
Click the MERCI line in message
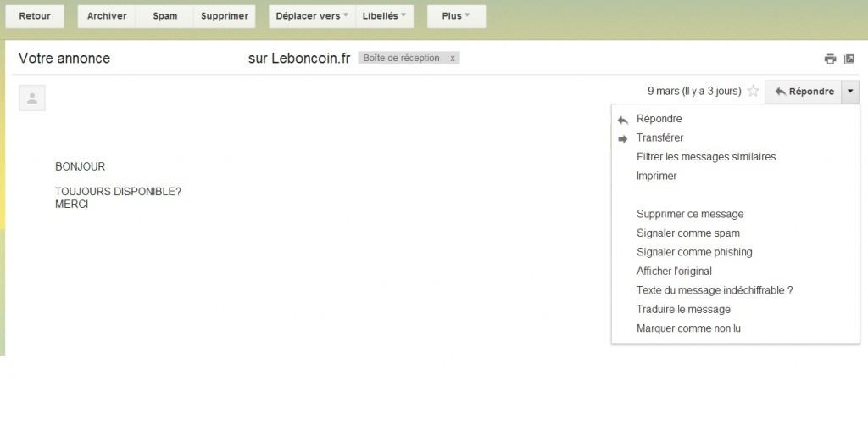click(x=71, y=205)
